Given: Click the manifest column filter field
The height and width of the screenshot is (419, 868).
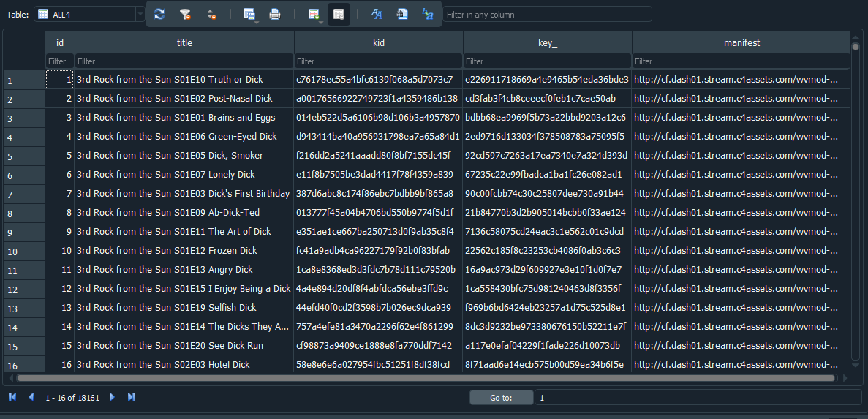Looking at the screenshot, I should point(741,61).
